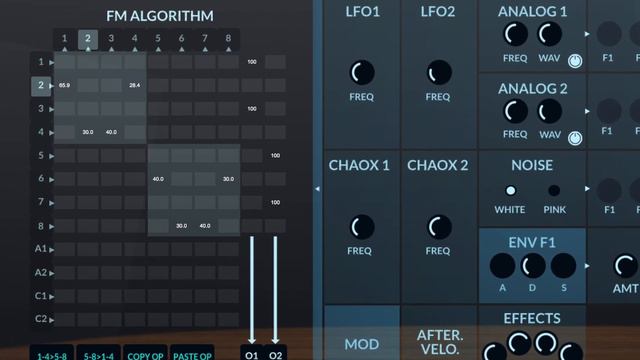This screenshot has height=360, width=640.
Task: Select FM operator row 2
Action: pyautogui.click(x=42, y=86)
